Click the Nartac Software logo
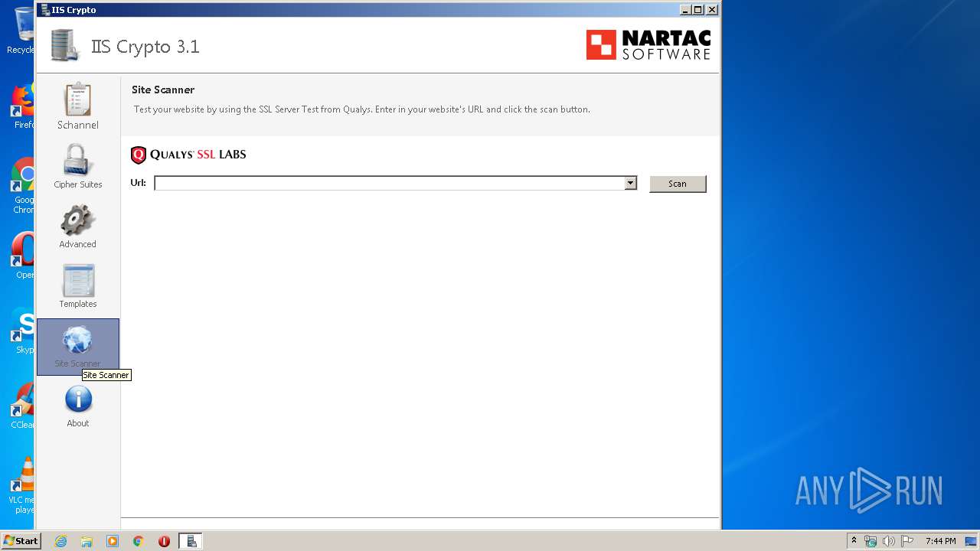The height and width of the screenshot is (551, 980). click(x=648, y=45)
